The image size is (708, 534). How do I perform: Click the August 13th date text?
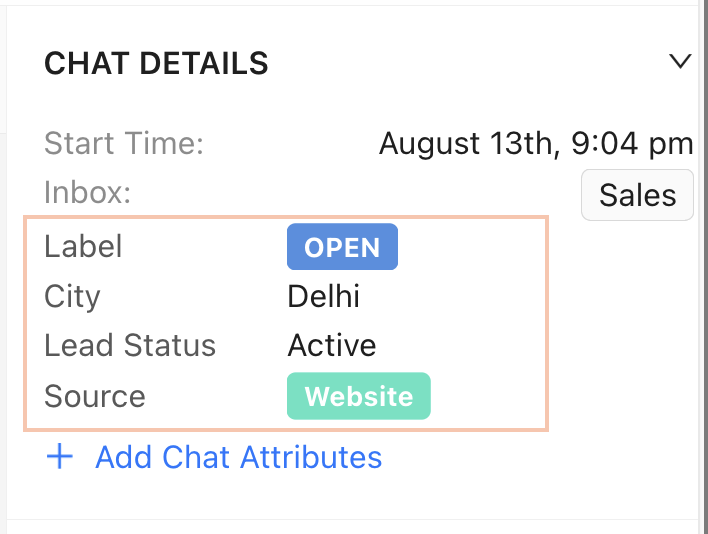coord(466,144)
